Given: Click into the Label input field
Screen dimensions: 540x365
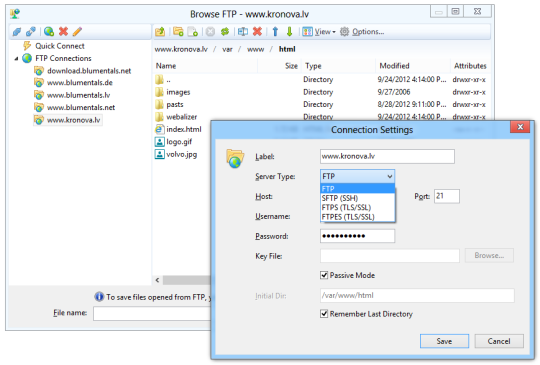Looking at the screenshot, I should tap(387, 156).
